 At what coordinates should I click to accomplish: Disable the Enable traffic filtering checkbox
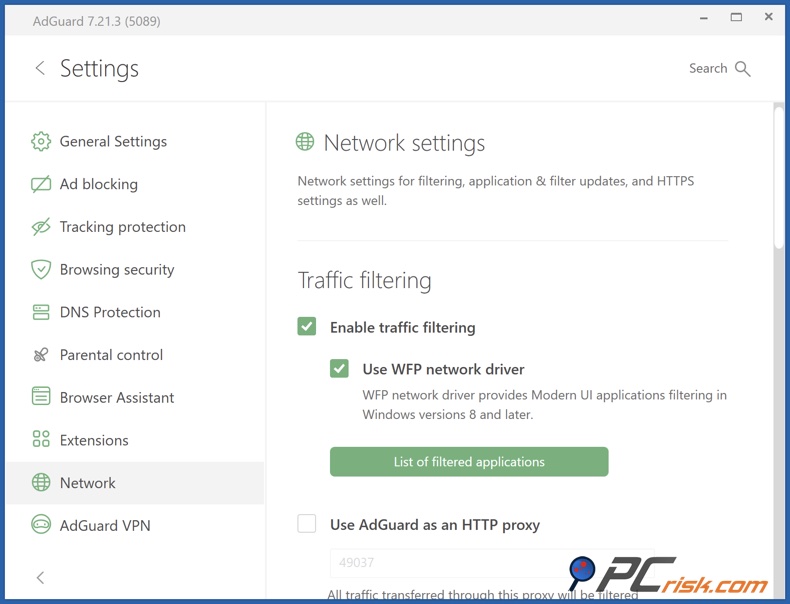(307, 327)
